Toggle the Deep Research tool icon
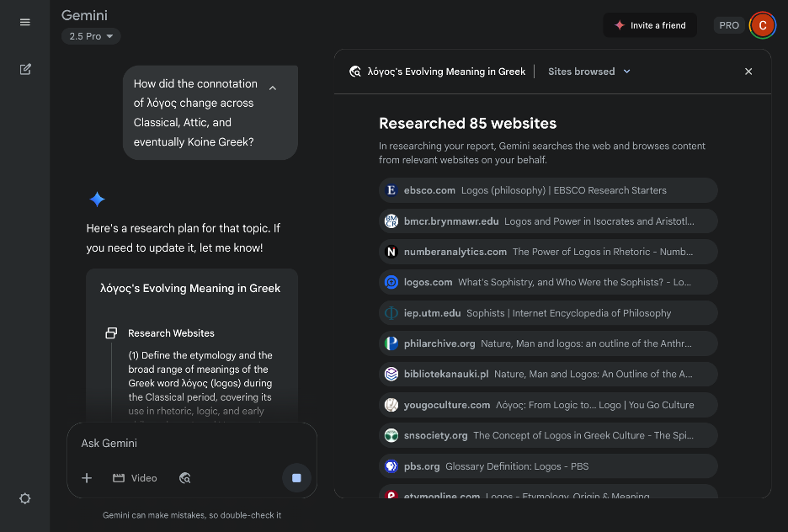The width and height of the screenshot is (788, 532). [185, 478]
